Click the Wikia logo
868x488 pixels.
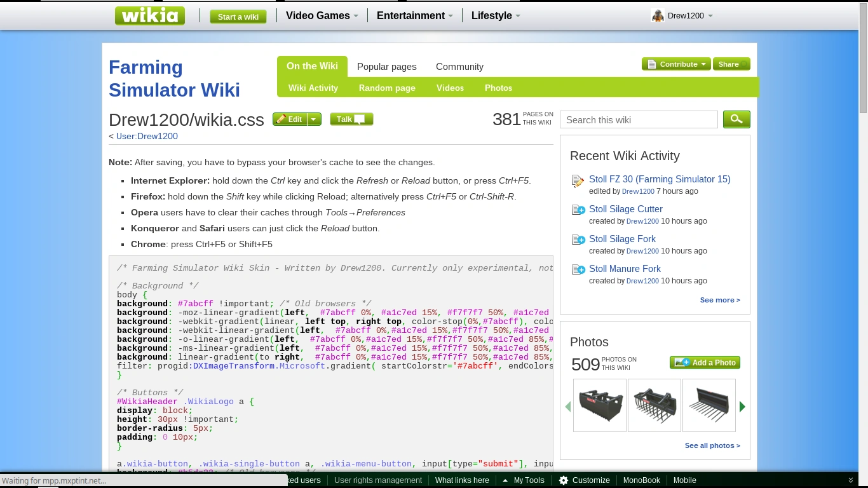point(150,15)
